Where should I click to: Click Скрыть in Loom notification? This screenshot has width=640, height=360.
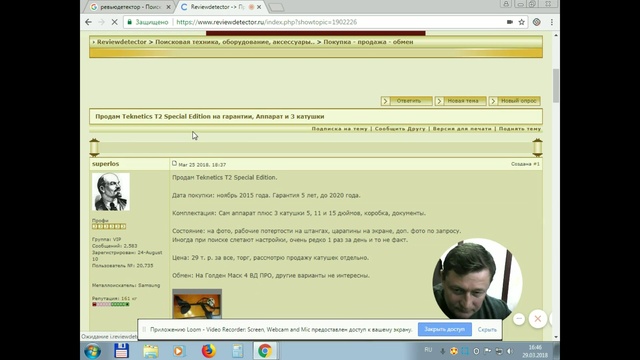[x=487, y=329]
